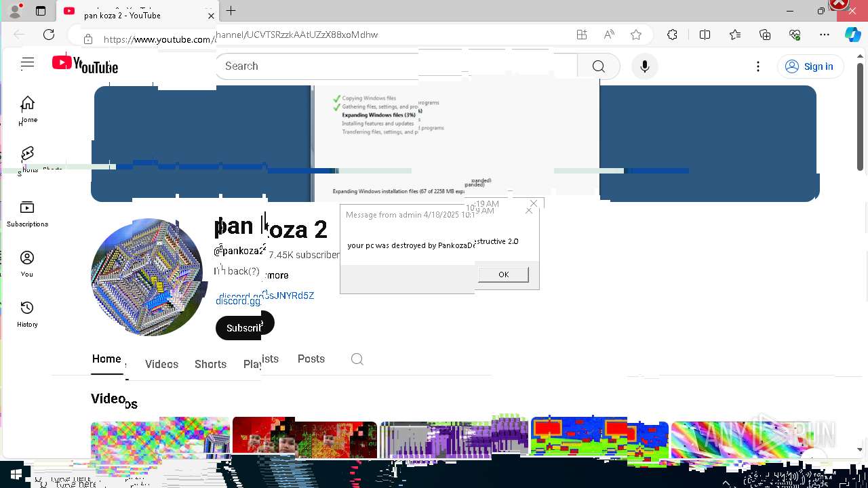Close the pan koza 2 tab
Image resolution: width=868 pixels, height=488 pixels.
pos(211,16)
